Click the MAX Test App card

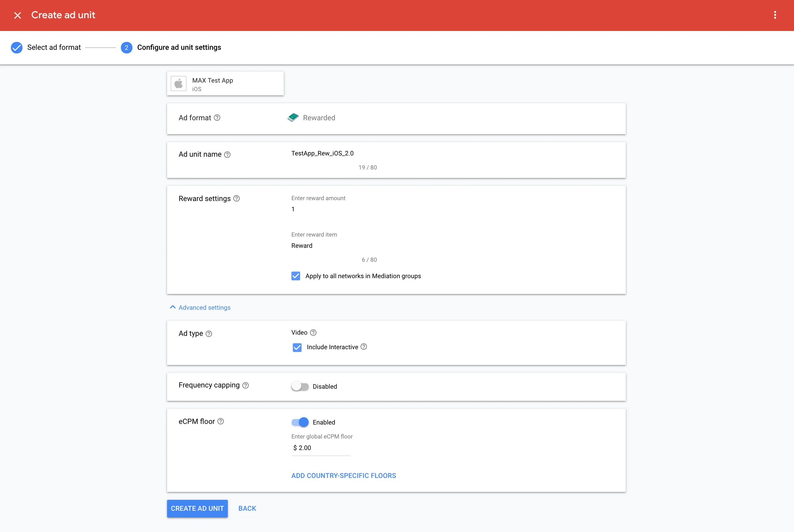[x=225, y=84]
